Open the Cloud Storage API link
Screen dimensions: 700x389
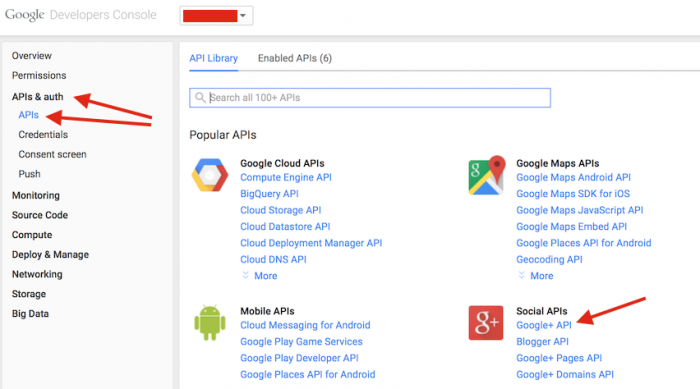click(x=280, y=210)
